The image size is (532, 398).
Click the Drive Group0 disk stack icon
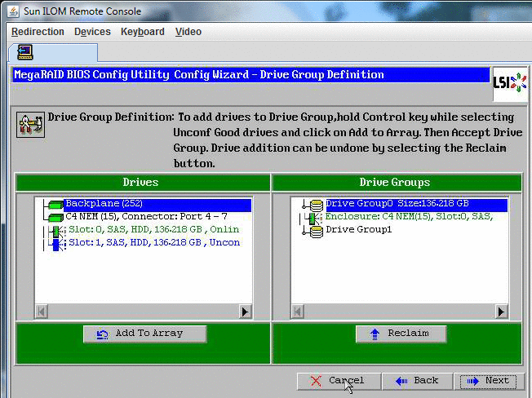[317, 206]
